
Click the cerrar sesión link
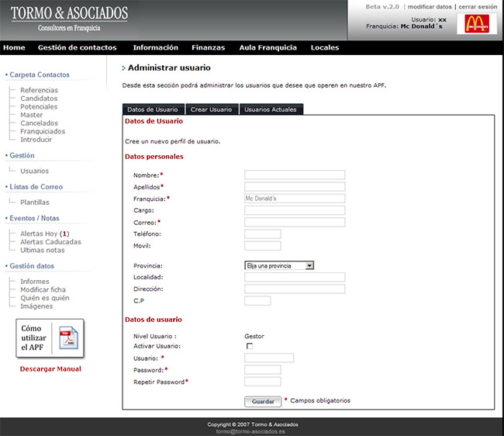478,6
